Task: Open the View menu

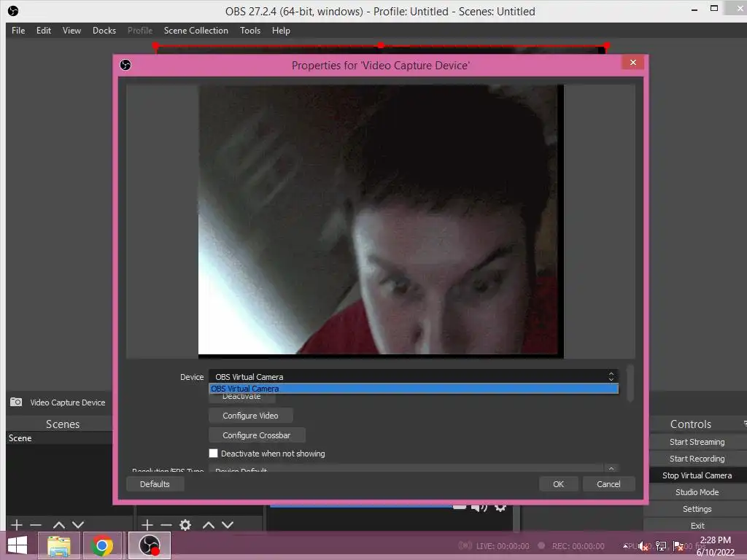Action: pyautogui.click(x=72, y=31)
